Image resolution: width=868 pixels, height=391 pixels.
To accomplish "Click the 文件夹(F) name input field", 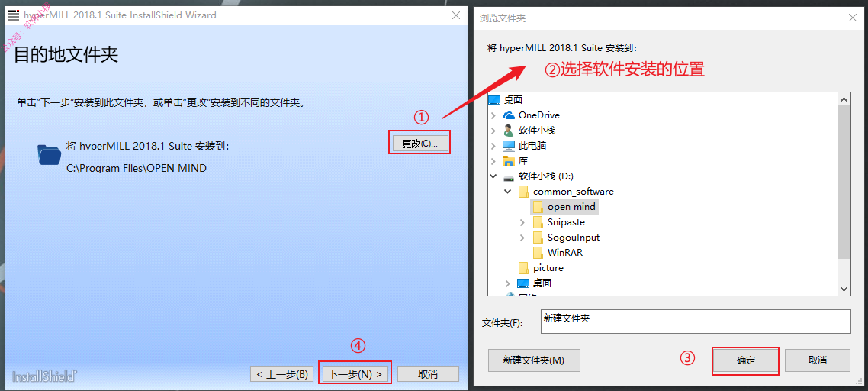I will point(696,321).
